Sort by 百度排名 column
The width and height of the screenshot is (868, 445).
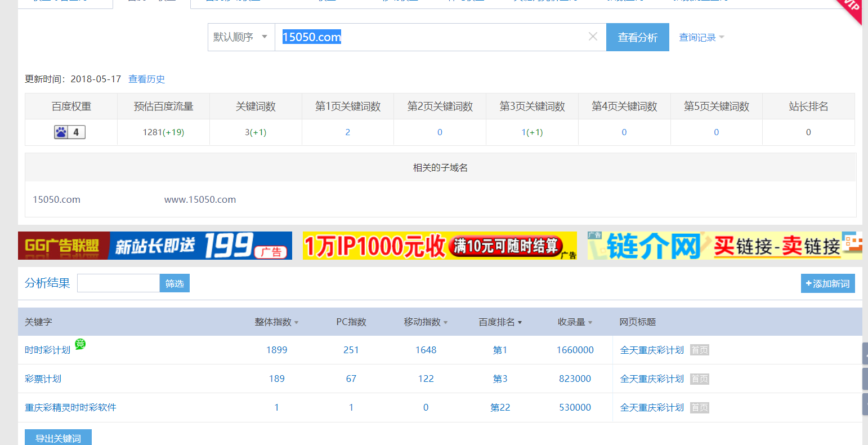point(500,322)
